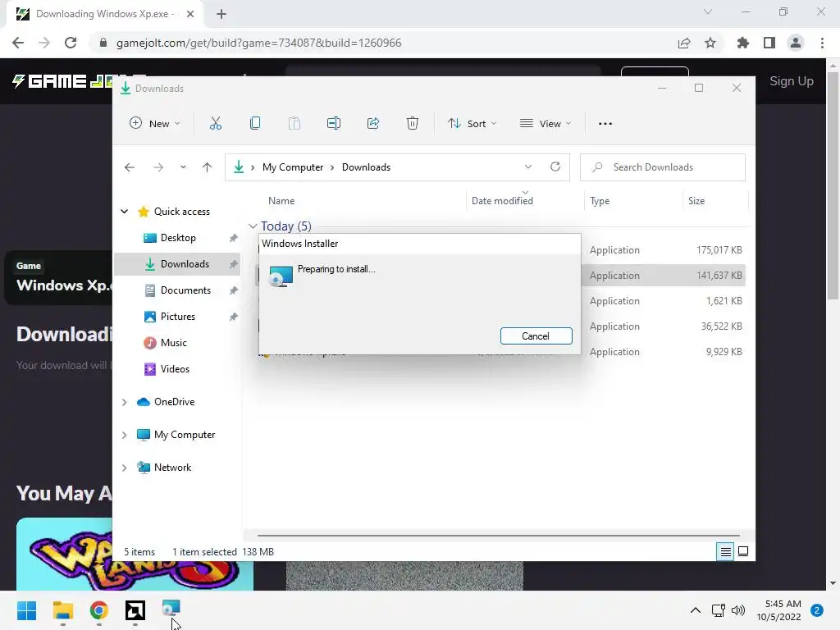The image size is (840, 630).
Task: Open the See more ellipsis menu in Explorer
Action: tap(605, 124)
